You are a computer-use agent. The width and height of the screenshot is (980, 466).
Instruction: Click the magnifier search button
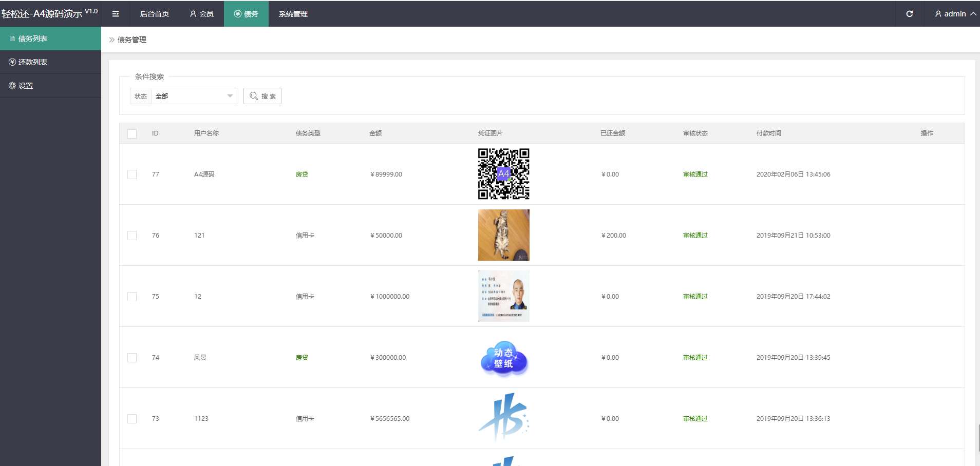[262, 96]
